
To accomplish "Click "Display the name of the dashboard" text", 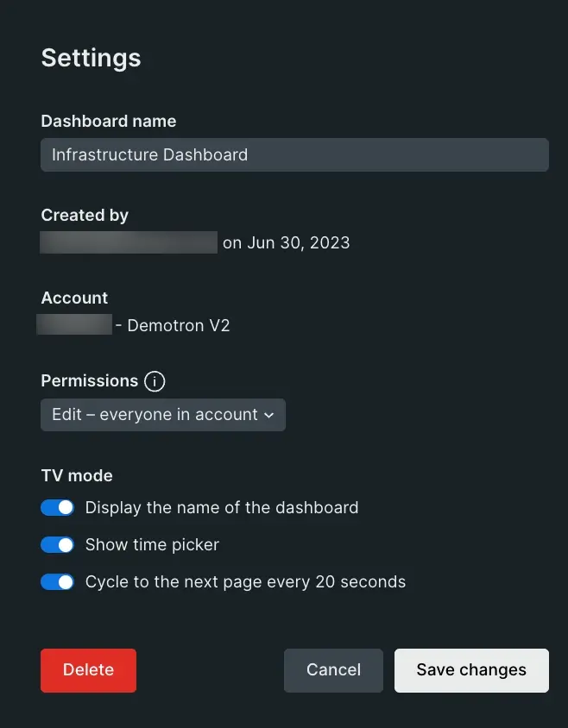I will click(222, 508).
